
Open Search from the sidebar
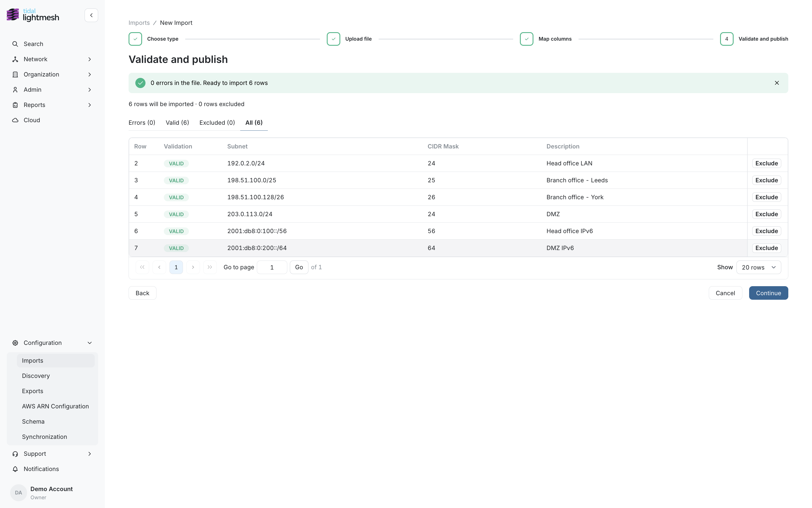(52, 44)
